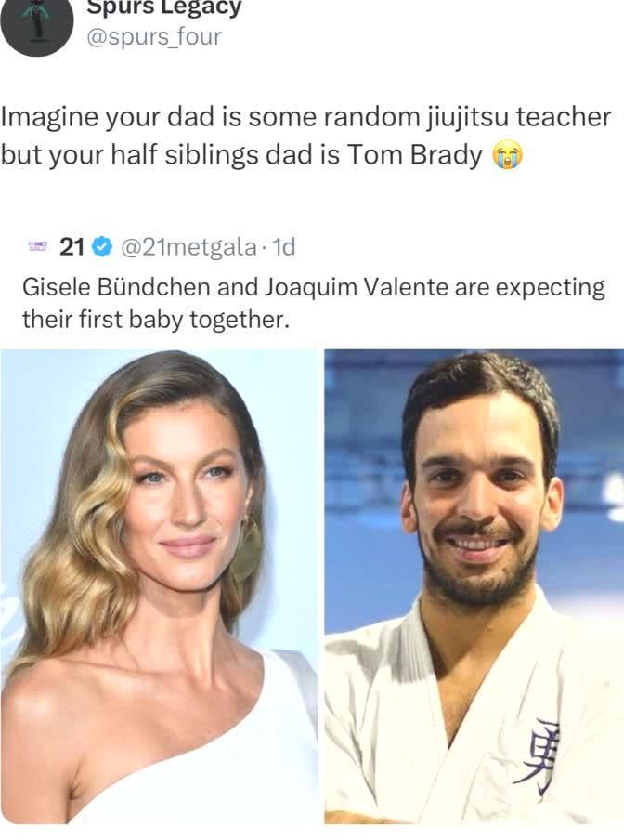
Task: Open the @spurs_four handle
Action: (x=154, y=37)
